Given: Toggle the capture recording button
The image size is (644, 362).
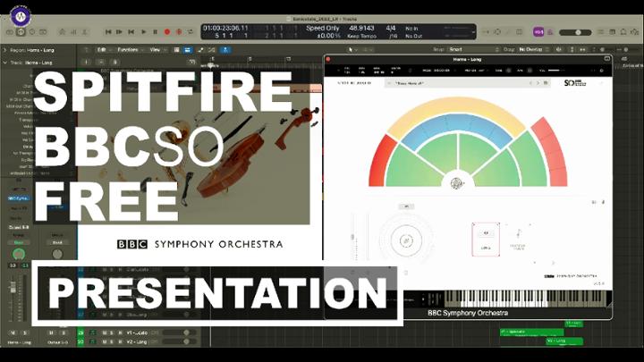Looking at the screenshot, I should [179, 31].
